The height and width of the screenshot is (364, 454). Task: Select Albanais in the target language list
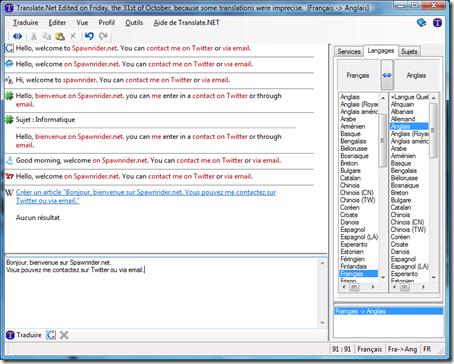[402, 112]
